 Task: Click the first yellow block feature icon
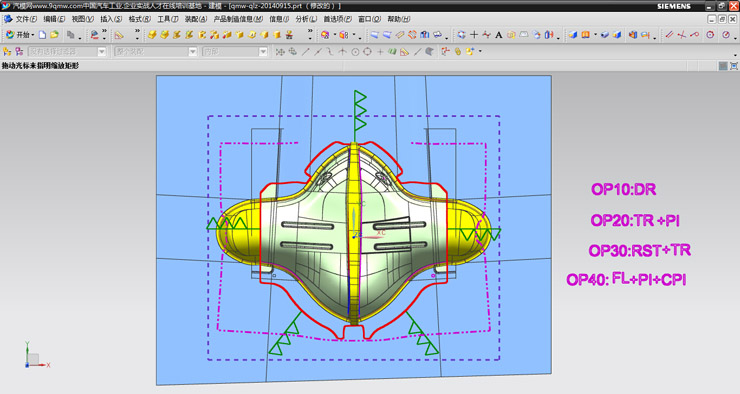152,35
